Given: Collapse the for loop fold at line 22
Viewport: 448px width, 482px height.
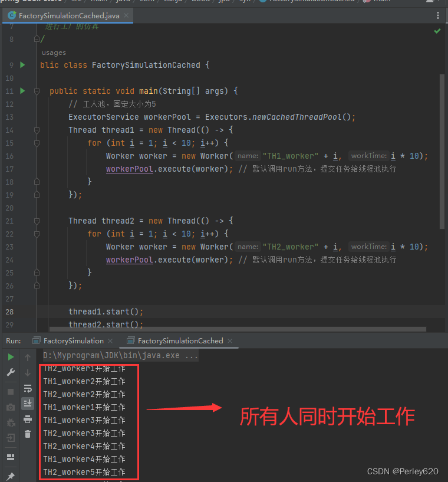Looking at the screenshot, I should tap(37, 234).
